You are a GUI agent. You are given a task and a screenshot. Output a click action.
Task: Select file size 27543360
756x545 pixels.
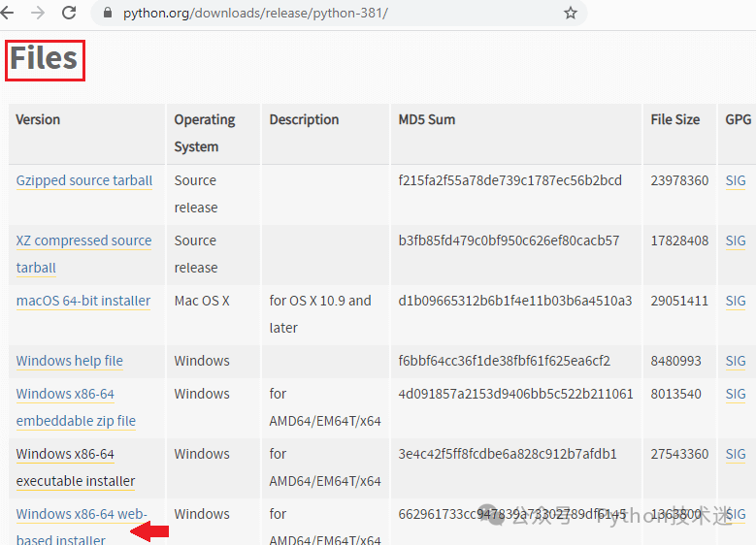(680, 455)
